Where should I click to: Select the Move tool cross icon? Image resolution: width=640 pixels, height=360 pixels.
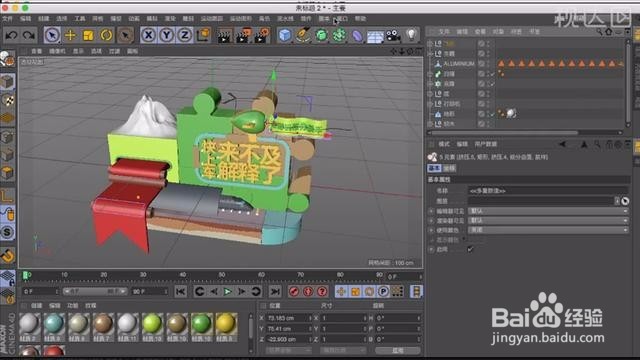(x=70, y=35)
